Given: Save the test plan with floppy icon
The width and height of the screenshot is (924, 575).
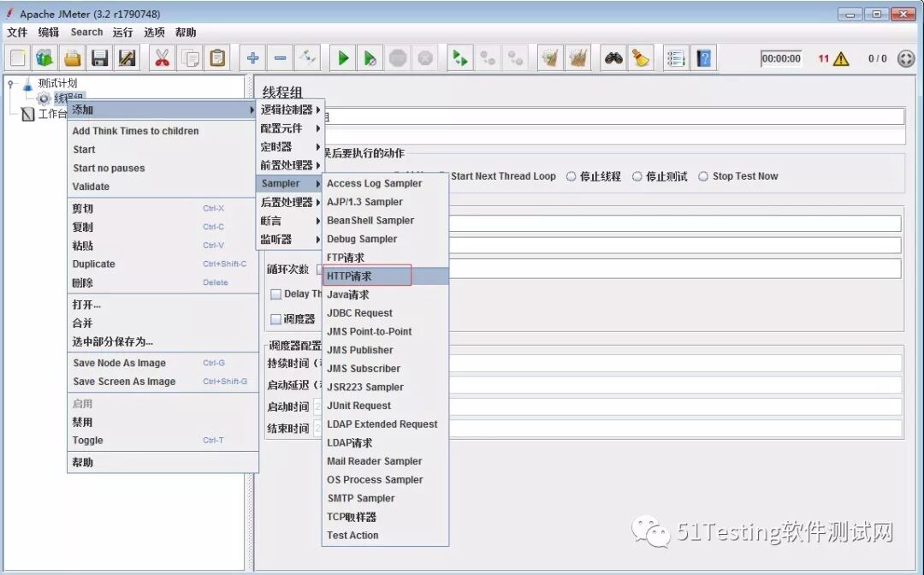Looking at the screenshot, I should point(99,57).
